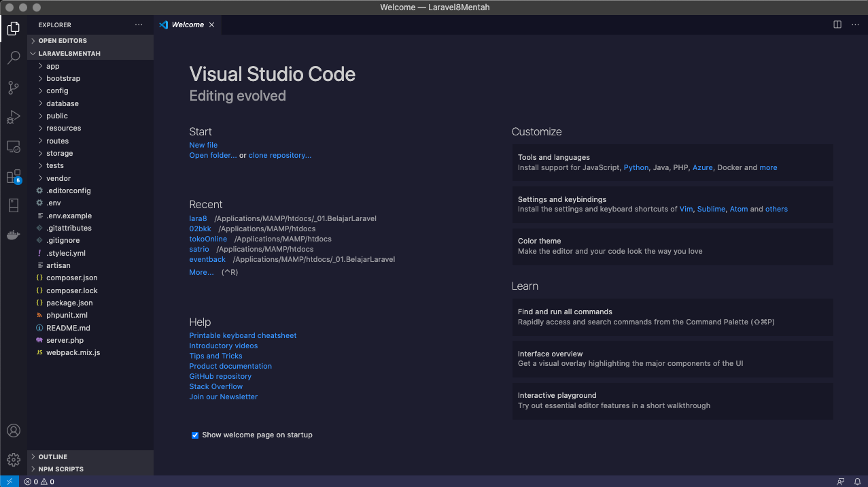
Task: Install Vim keybindings link
Action: tap(686, 209)
